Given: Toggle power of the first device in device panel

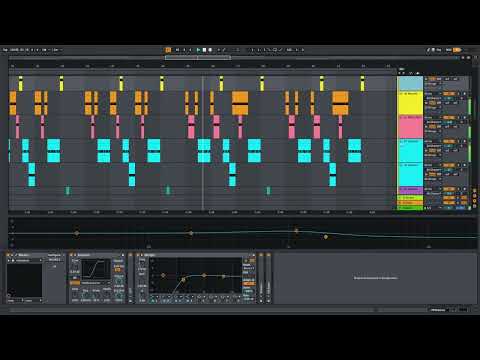Looking at the screenshot, I should coord(8,255).
